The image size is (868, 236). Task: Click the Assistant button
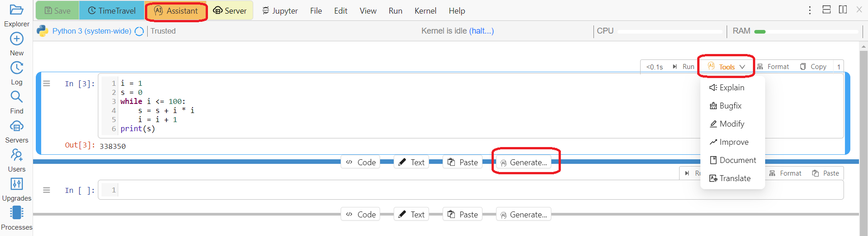[x=176, y=11]
